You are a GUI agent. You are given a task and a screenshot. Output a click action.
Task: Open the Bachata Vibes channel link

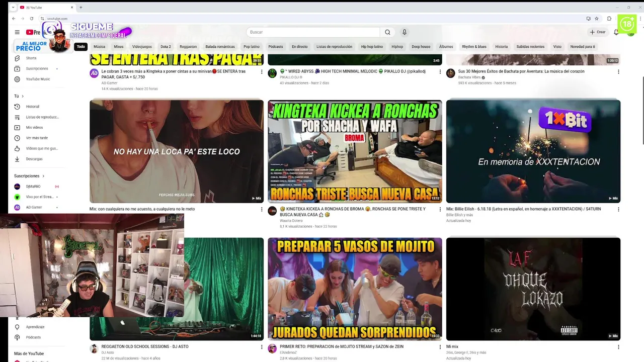(469, 77)
